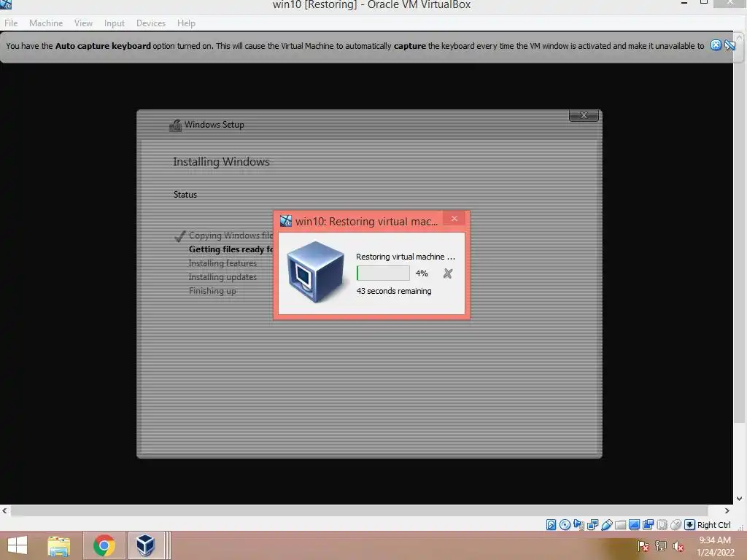Open the Help menu

[186, 23]
